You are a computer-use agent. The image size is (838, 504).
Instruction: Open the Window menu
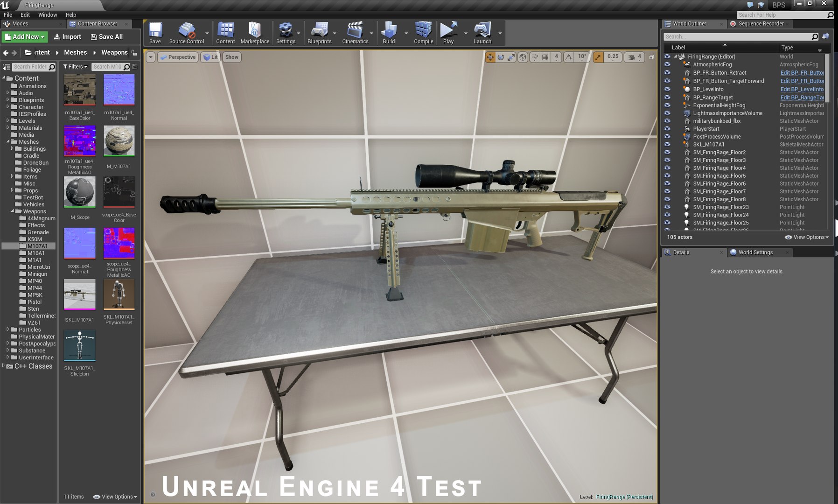tap(48, 15)
